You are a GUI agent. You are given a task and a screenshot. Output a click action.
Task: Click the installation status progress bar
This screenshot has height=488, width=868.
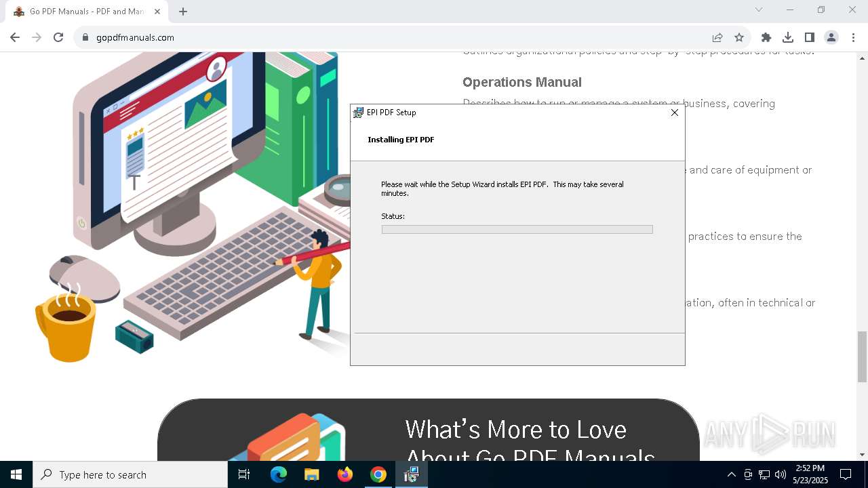coord(517,230)
